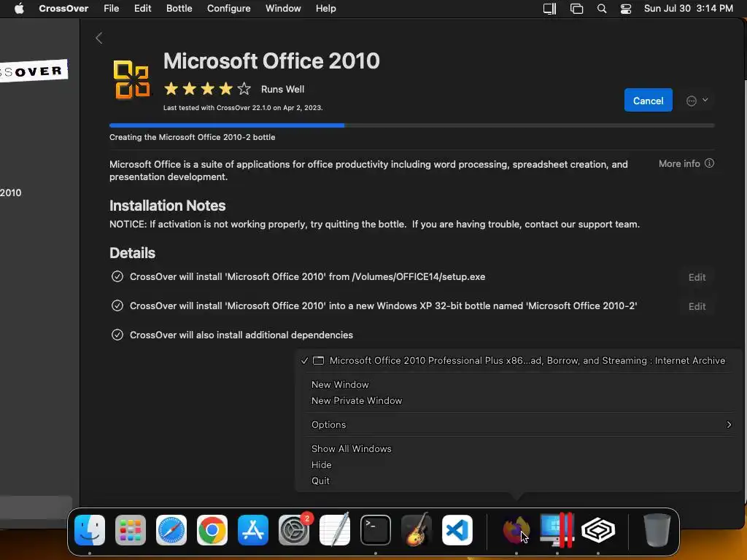Edit the installer source setup.exe row
The width and height of the screenshot is (747, 560).
coord(697,277)
